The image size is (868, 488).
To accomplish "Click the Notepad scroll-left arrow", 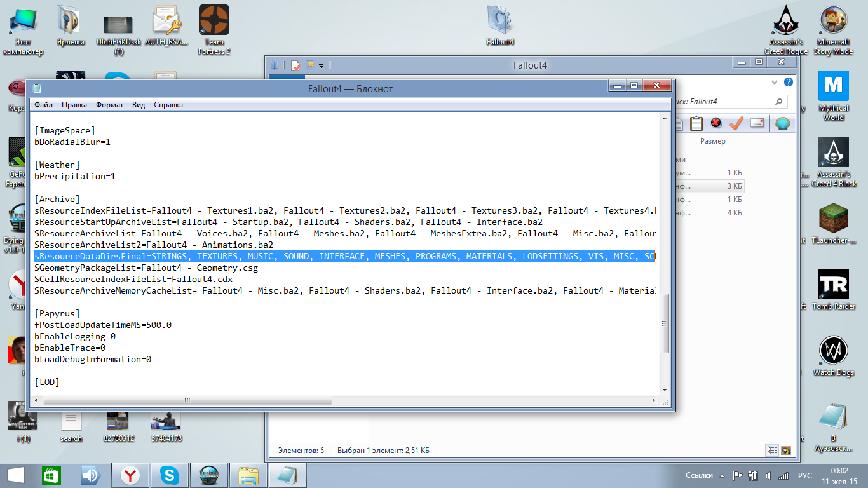I will [x=37, y=400].
